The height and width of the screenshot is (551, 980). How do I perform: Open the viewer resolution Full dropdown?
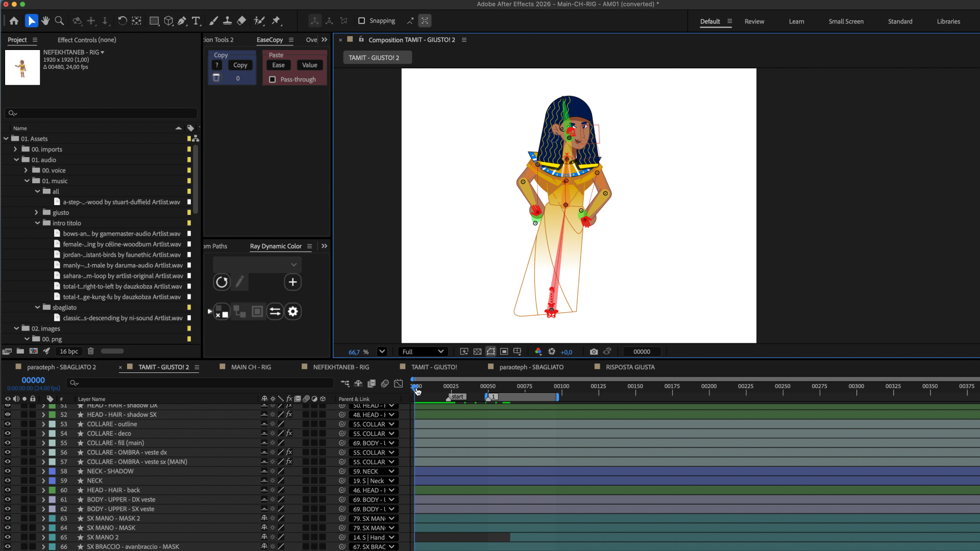click(423, 352)
